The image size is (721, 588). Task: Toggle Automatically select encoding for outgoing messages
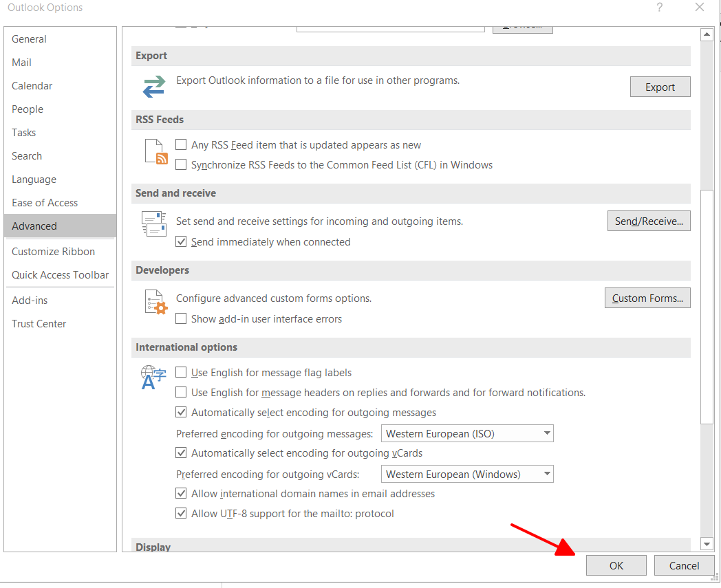pos(181,413)
